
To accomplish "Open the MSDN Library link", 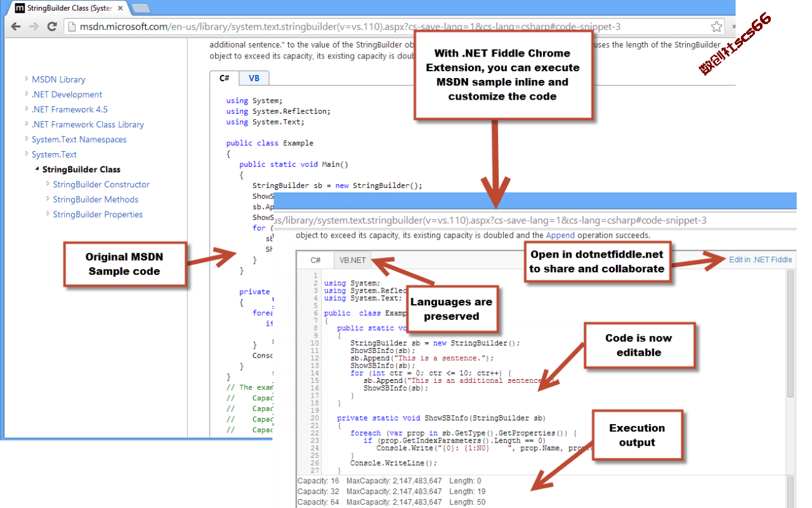I will click(58, 79).
